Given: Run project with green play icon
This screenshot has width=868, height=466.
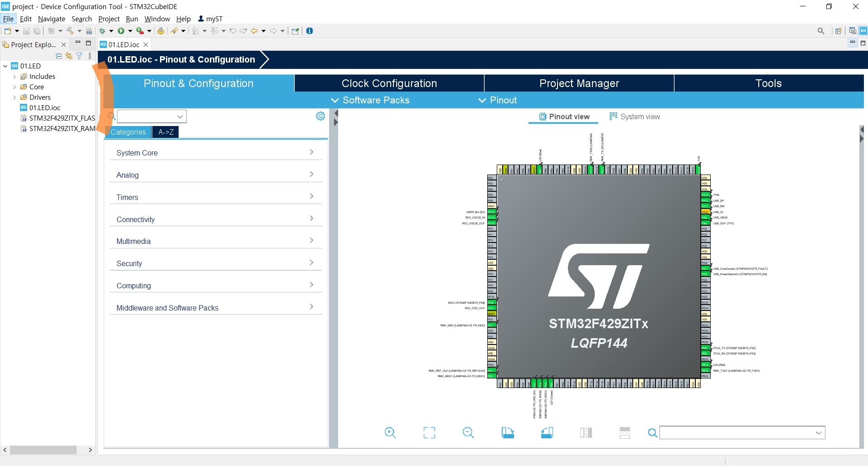Looking at the screenshot, I should coord(121,31).
